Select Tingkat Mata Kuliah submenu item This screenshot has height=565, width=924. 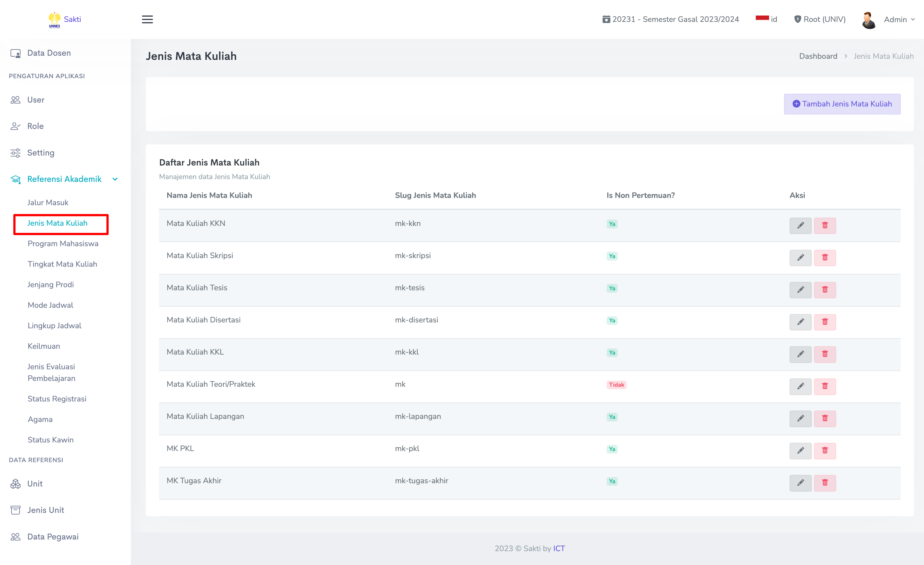pos(62,264)
